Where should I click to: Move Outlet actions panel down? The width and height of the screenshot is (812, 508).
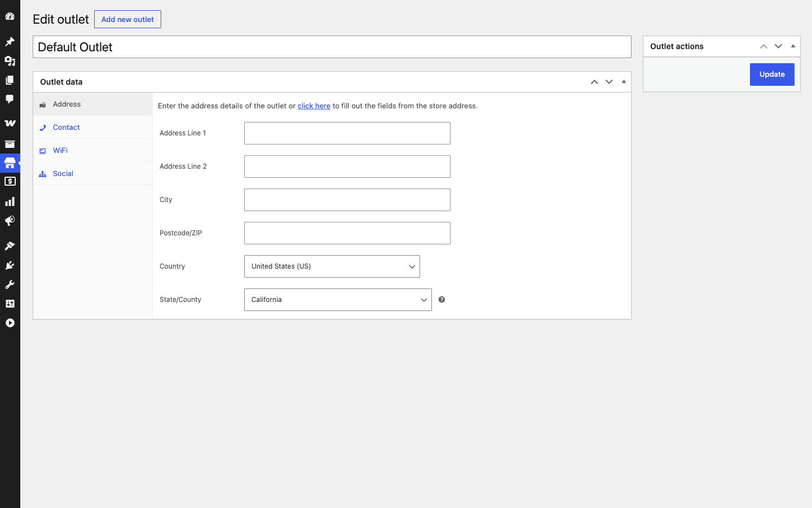778,46
